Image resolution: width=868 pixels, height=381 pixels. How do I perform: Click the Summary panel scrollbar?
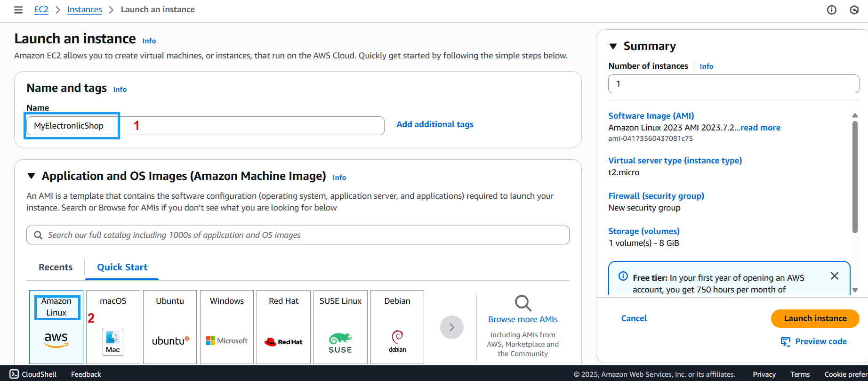(x=855, y=177)
